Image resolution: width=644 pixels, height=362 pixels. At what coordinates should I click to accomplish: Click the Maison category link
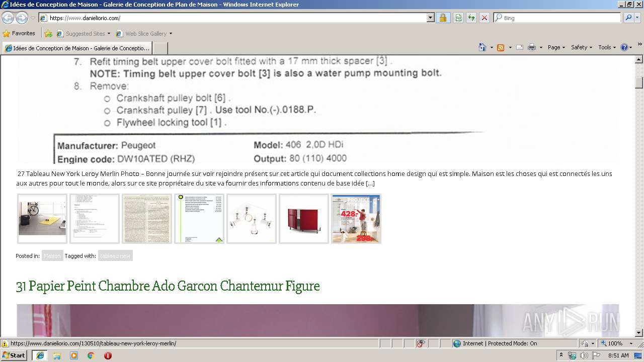click(52, 256)
